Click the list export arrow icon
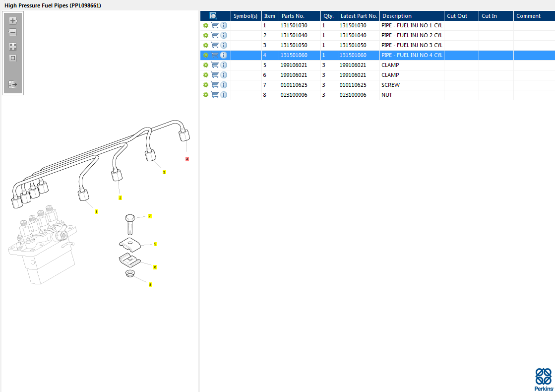 [13, 84]
